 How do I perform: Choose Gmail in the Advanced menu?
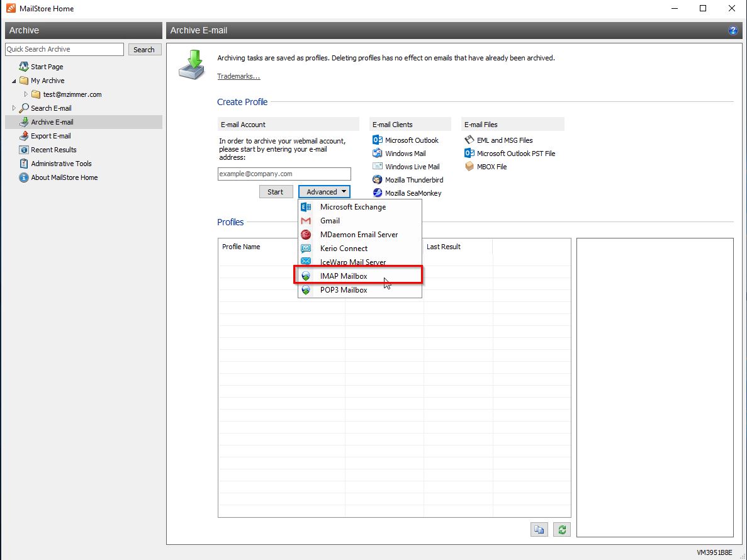tap(330, 221)
